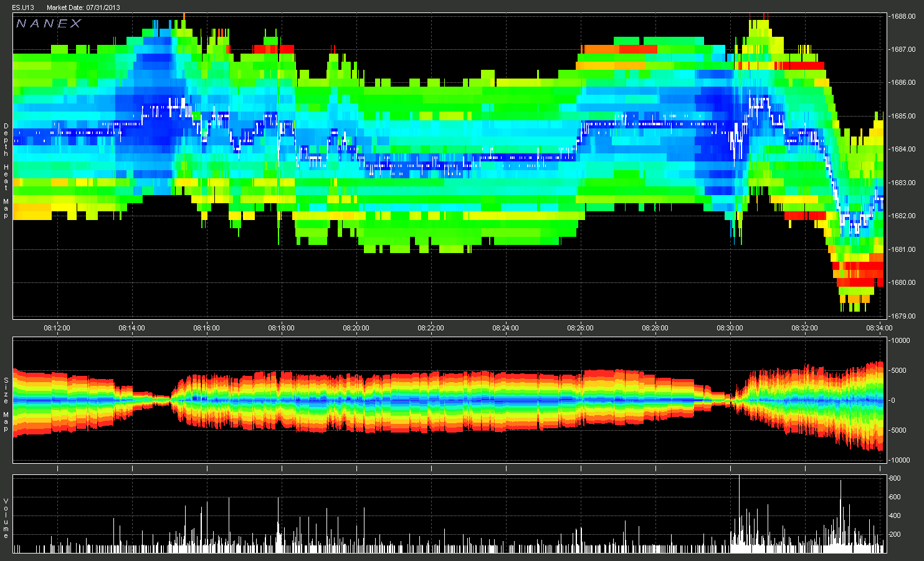
Task: Click the 200 volume scale label
Action: pos(895,535)
